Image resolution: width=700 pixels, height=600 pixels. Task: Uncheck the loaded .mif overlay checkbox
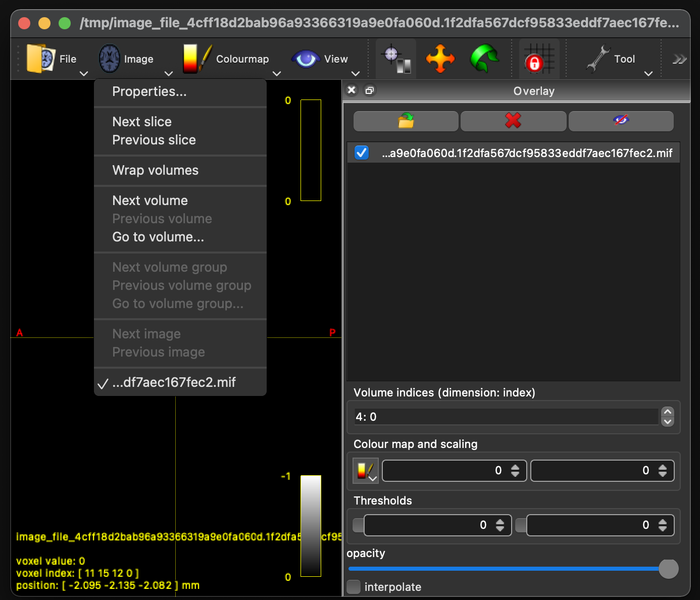361,153
